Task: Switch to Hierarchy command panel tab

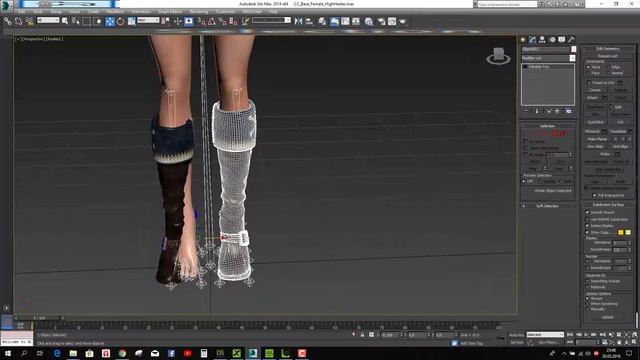Action: (x=542, y=40)
